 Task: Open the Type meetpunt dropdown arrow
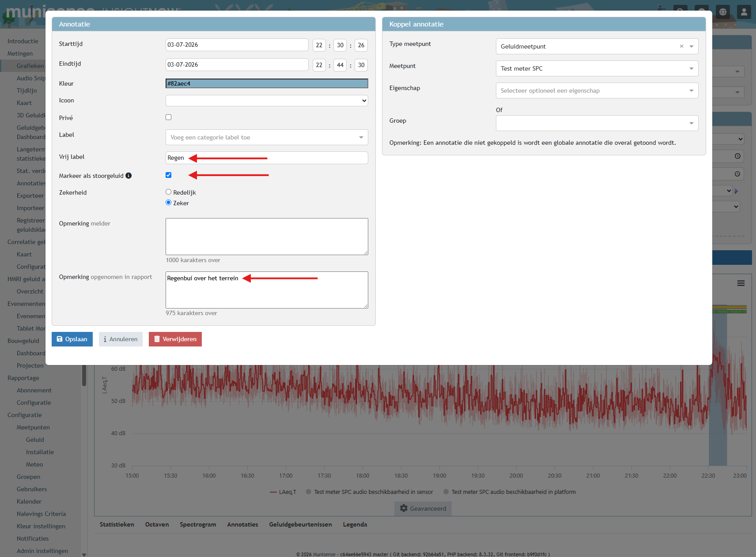692,46
